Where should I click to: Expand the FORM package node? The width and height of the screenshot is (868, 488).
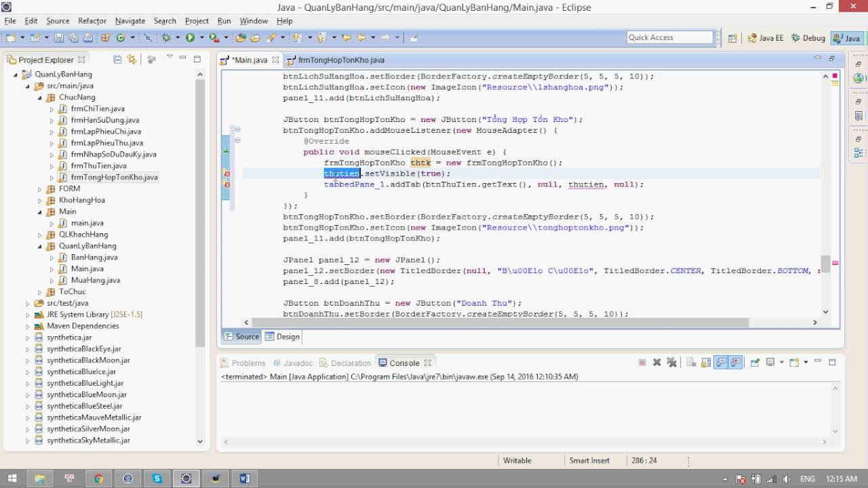[39, 188]
